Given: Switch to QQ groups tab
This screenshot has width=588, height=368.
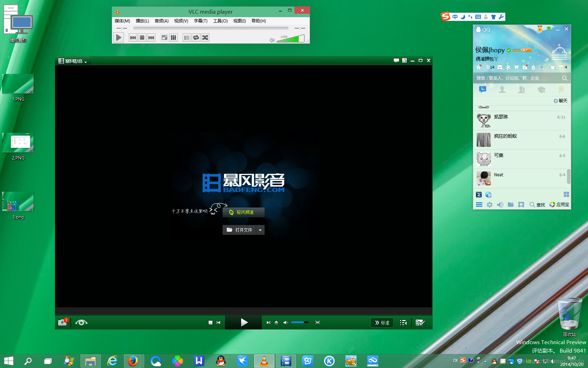Looking at the screenshot, I should tap(522, 90).
